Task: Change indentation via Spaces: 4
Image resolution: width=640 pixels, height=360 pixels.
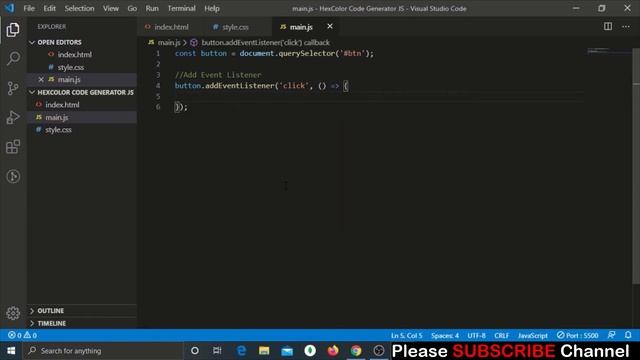Action: click(x=445, y=336)
